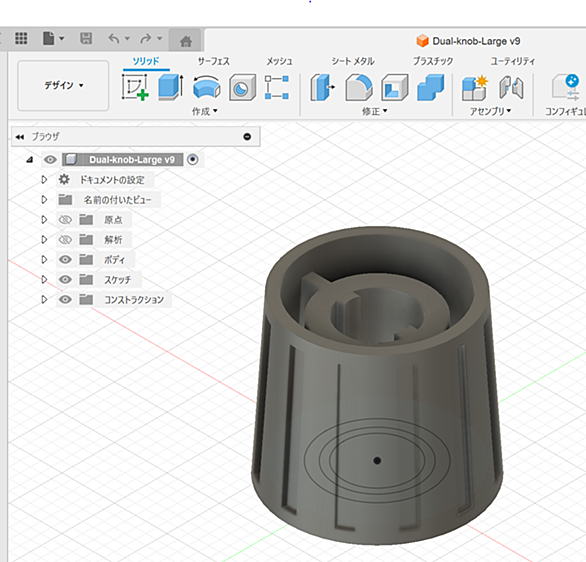Select the Shell tool icon

(x=395, y=87)
